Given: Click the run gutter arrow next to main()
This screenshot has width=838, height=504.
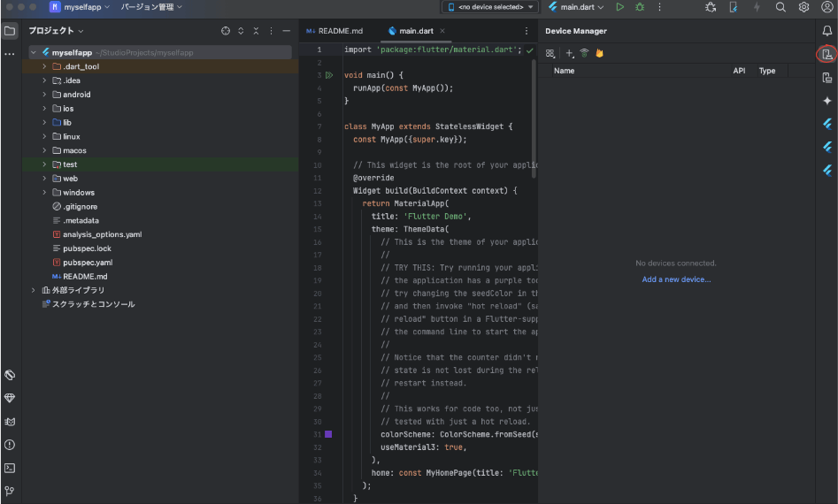Looking at the screenshot, I should (329, 75).
